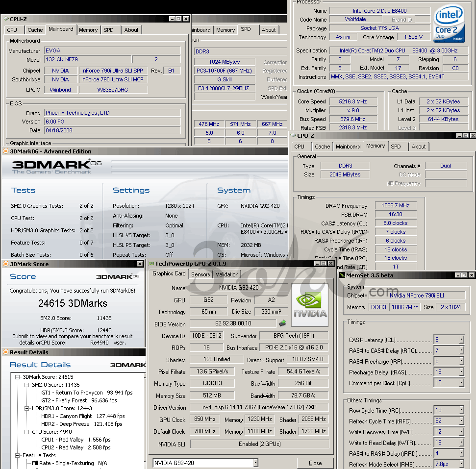Select Memory tab in Mainboard CPU-Z window
The height and width of the screenshot is (469, 476).
[x=88, y=30]
